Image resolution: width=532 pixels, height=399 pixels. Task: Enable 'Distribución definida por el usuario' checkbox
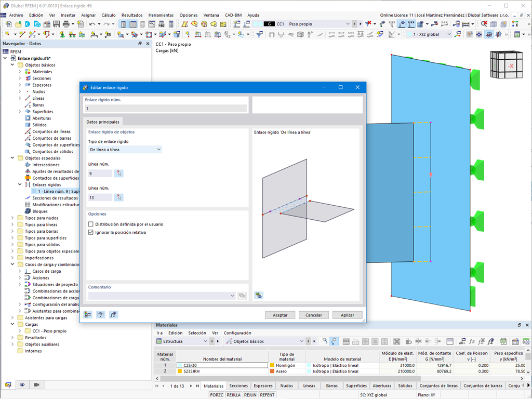[x=90, y=224]
